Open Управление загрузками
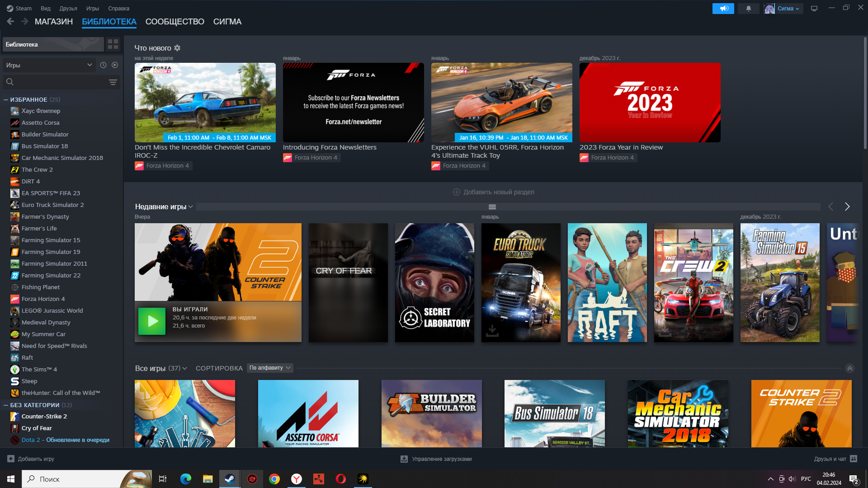Image resolution: width=868 pixels, height=488 pixels. pos(436,459)
